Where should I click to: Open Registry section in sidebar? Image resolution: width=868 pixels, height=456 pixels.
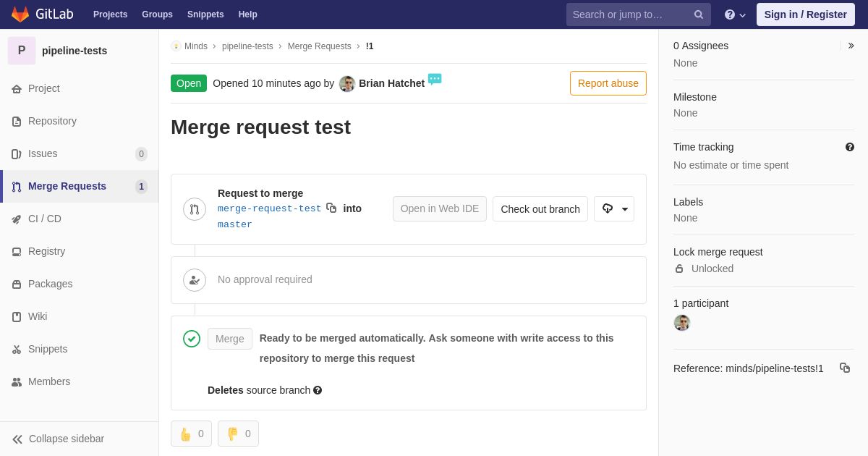[x=80, y=251]
